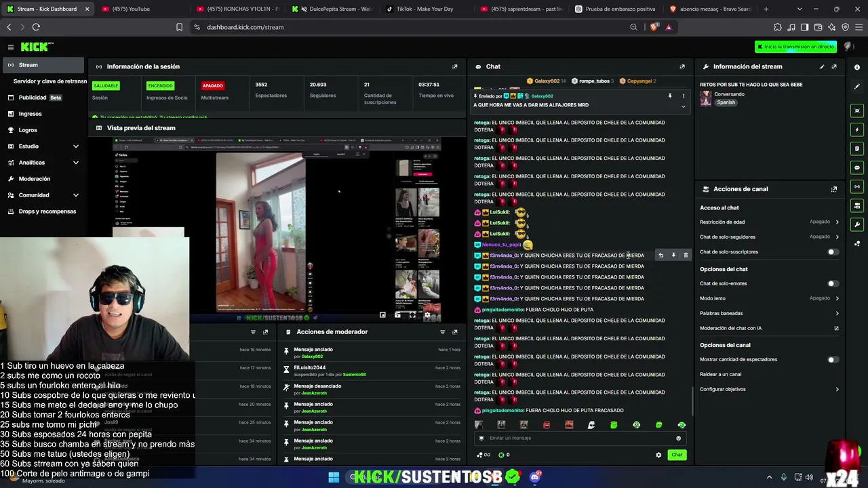868x488 pixels.
Task: Open Servidor y clave de retransmisión
Action: (50, 81)
